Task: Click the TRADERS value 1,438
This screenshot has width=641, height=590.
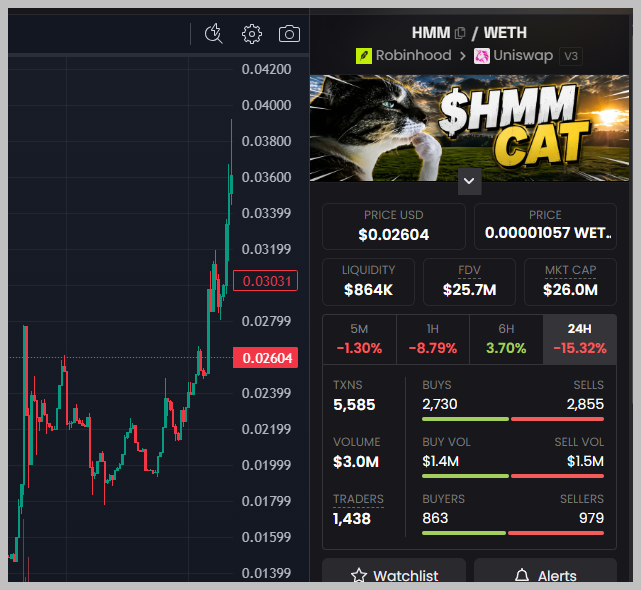Action: (x=352, y=518)
